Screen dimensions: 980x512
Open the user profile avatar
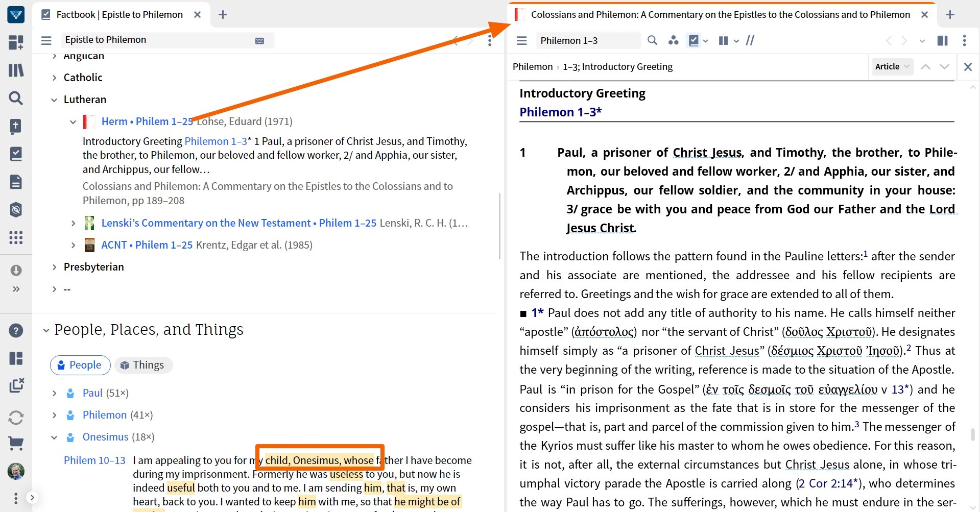pyautogui.click(x=16, y=471)
